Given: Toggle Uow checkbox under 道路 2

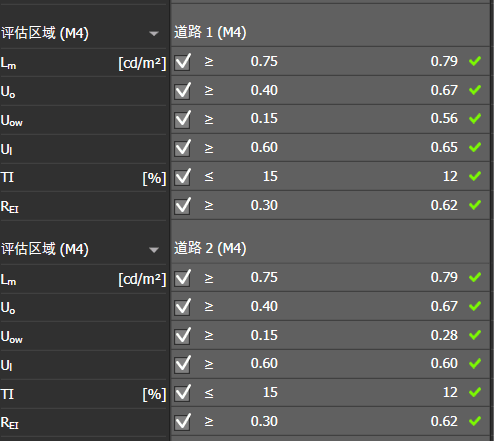Looking at the screenshot, I should 182,335.
